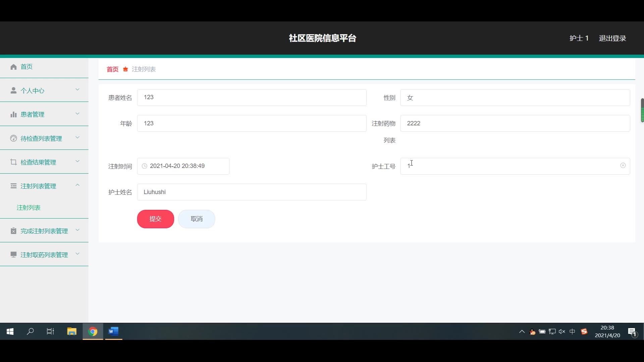Screen dimensions: 644x362
Task: Open Word from the taskbar
Action: click(113, 331)
